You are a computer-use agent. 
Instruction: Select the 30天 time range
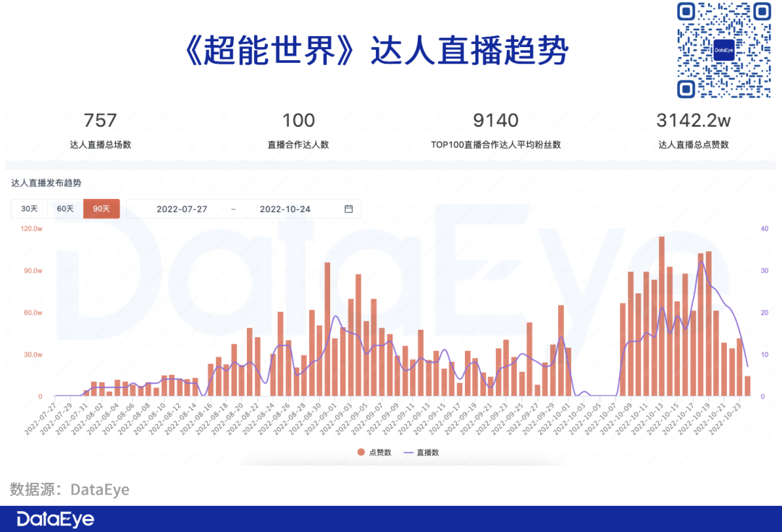pos(29,209)
